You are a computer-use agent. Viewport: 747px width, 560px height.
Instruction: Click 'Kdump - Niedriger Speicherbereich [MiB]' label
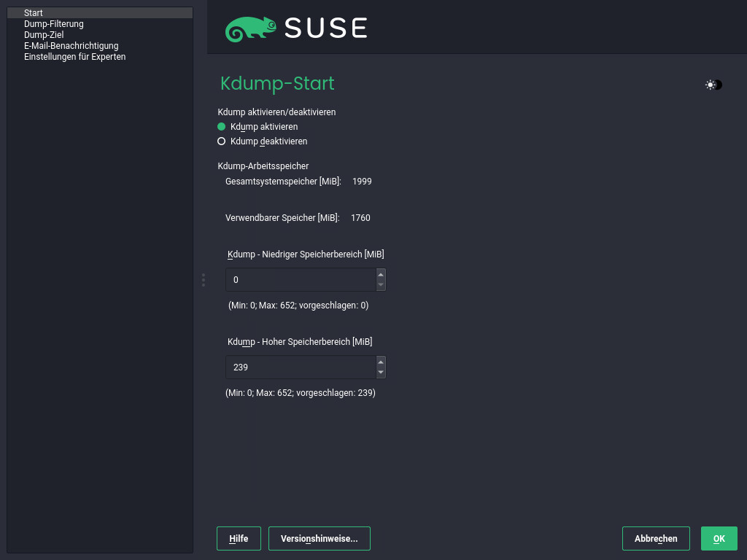tap(306, 254)
